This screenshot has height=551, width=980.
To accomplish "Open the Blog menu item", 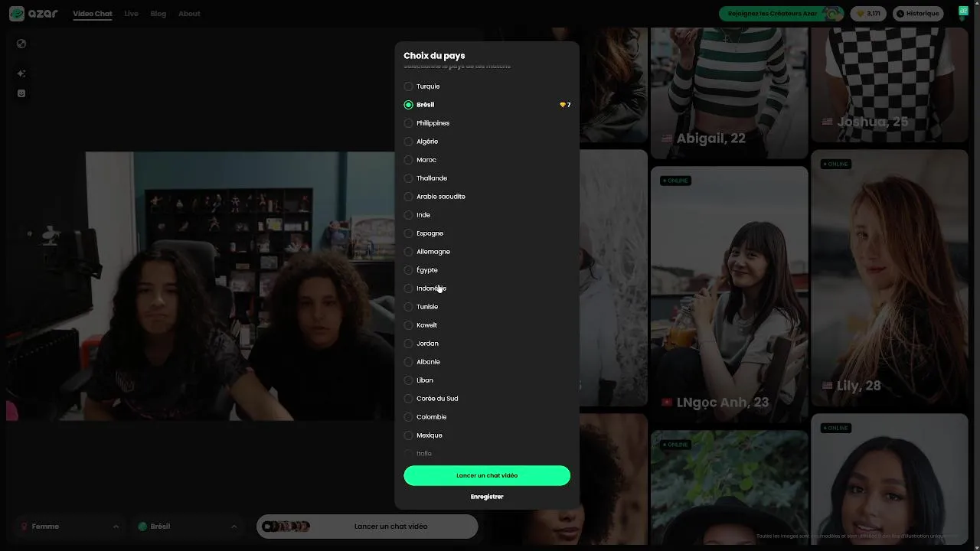I will 158,14.
